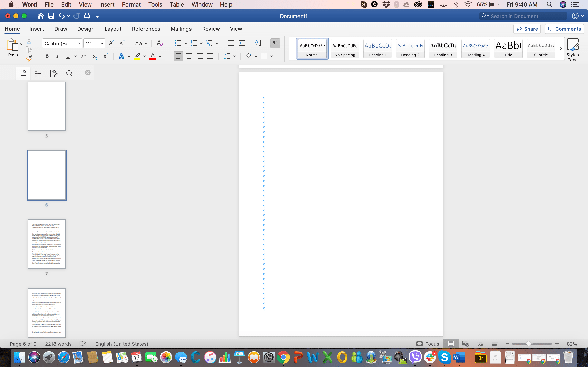Toggle bold formatting
The width and height of the screenshot is (588, 367).
pyautogui.click(x=47, y=56)
